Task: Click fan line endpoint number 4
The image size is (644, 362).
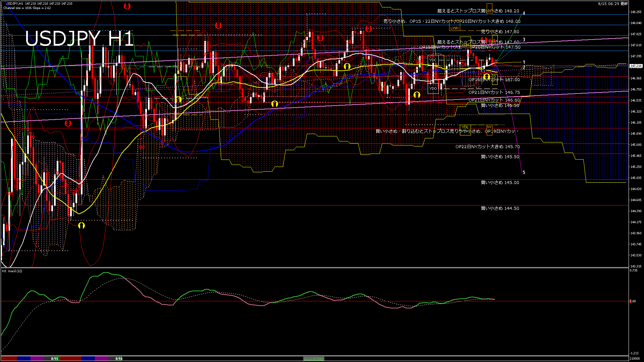Action: coord(524,13)
